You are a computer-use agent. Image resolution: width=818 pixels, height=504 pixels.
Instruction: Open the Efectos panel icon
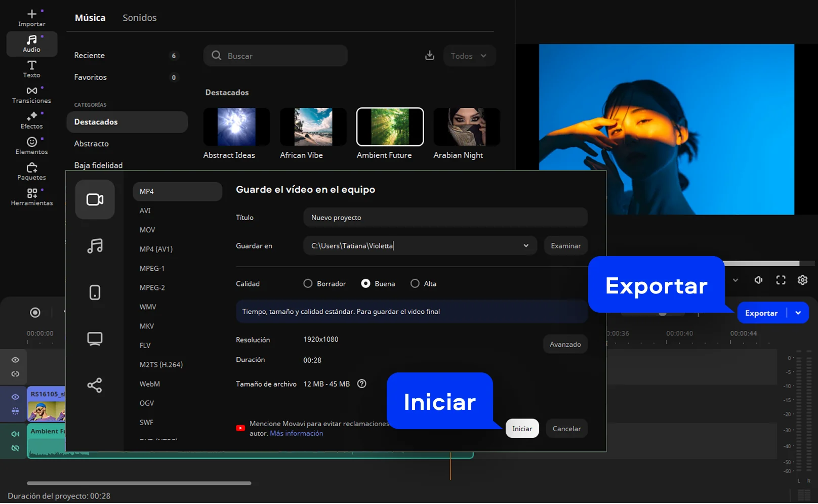(x=31, y=120)
